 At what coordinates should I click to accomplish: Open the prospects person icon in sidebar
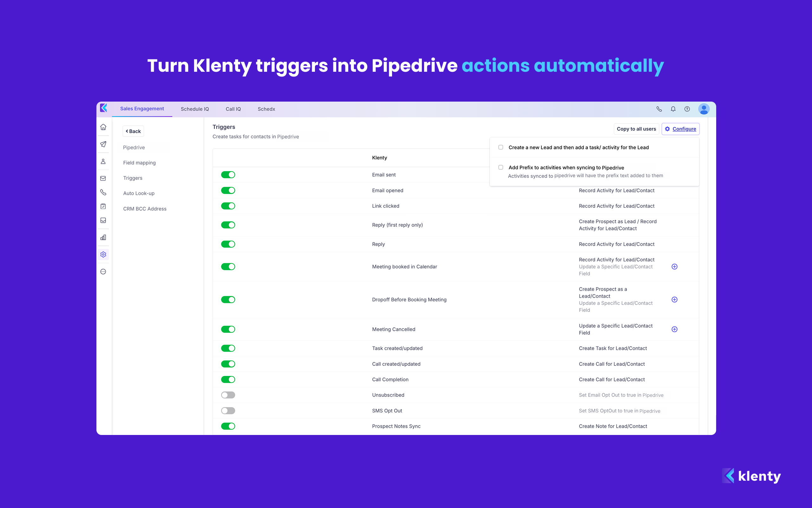(103, 161)
